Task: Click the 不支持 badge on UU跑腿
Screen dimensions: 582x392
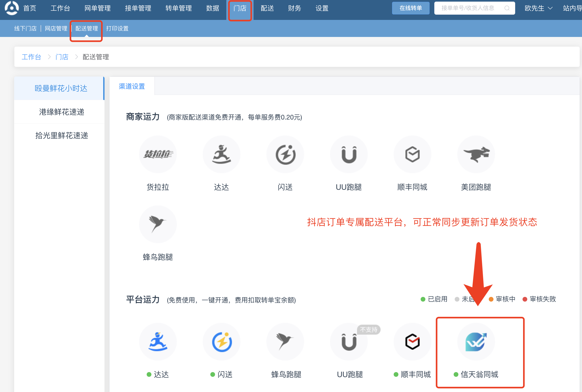Action: pos(369,330)
